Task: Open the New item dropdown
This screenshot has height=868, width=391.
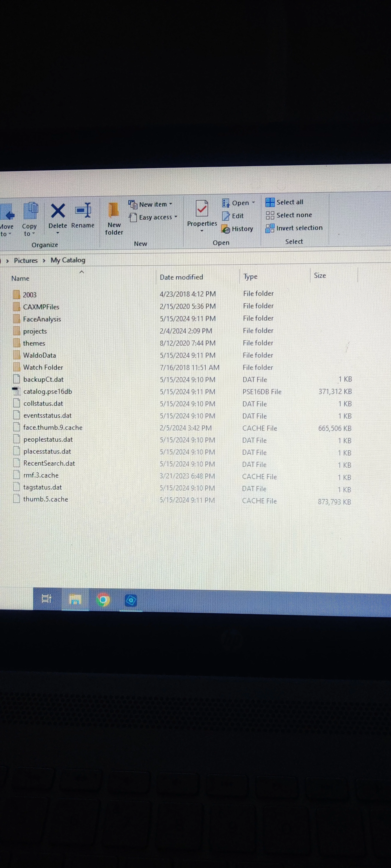Action: click(x=151, y=204)
